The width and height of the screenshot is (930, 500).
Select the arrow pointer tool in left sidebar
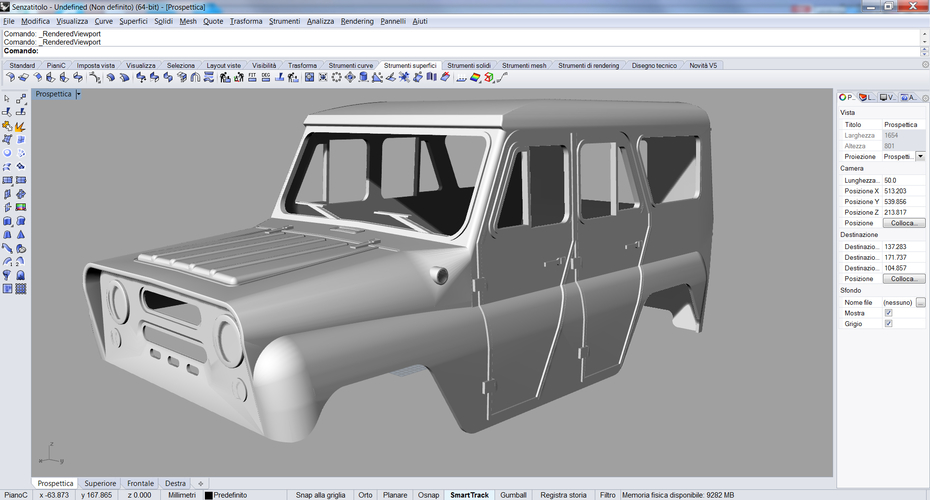click(7, 98)
